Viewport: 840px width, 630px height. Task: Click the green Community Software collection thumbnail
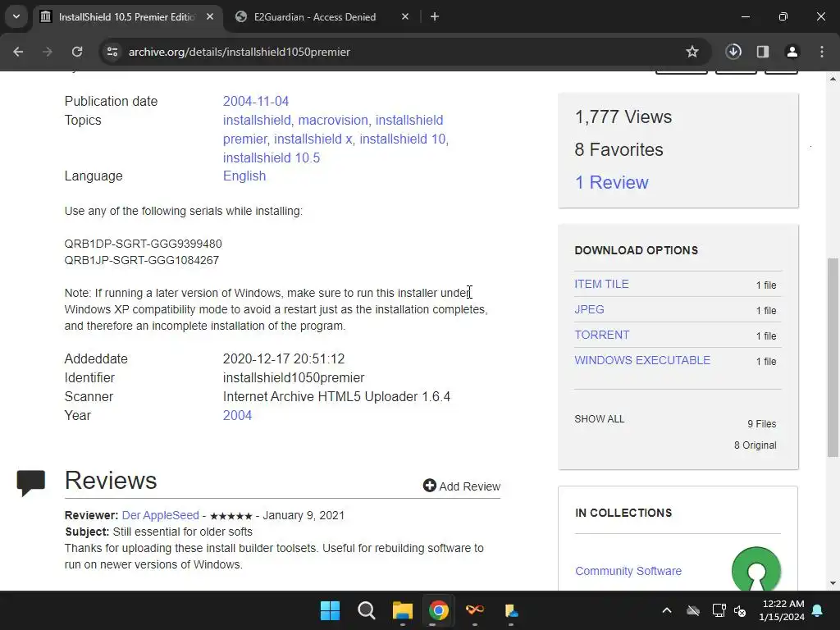coord(756,569)
